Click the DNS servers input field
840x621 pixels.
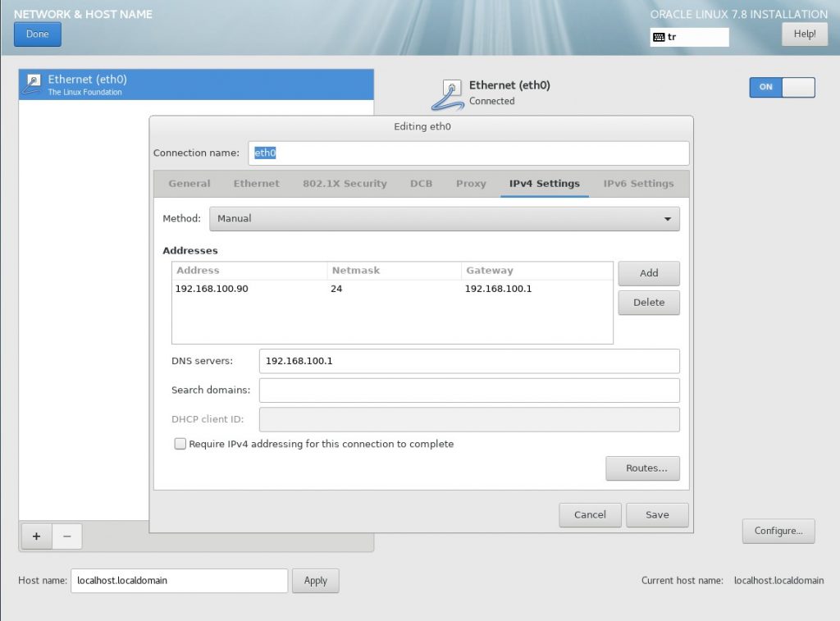pyautogui.click(x=469, y=361)
